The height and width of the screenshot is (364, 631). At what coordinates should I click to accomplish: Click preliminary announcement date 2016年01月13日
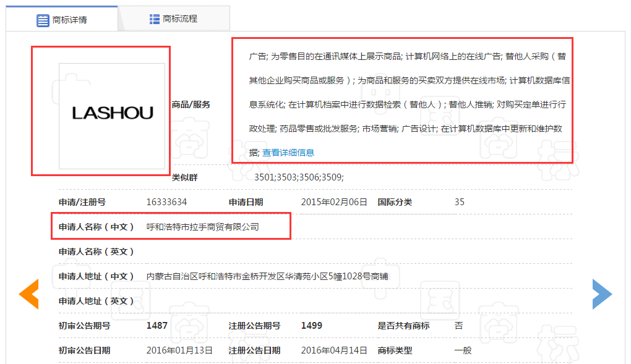[x=179, y=350]
